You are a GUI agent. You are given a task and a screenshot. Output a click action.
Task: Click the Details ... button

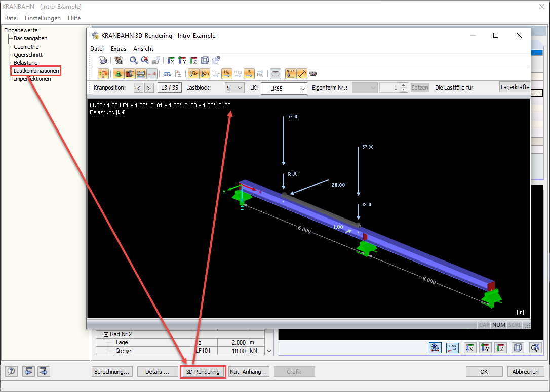(157, 372)
